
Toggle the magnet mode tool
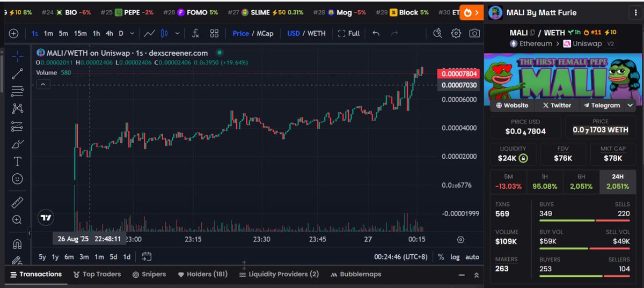pyautogui.click(x=17, y=243)
